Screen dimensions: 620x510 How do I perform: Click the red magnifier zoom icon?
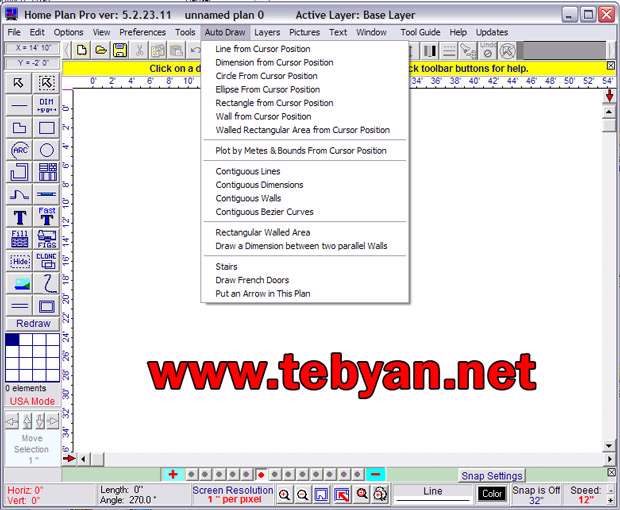pyautogui.click(x=361, y=494)
